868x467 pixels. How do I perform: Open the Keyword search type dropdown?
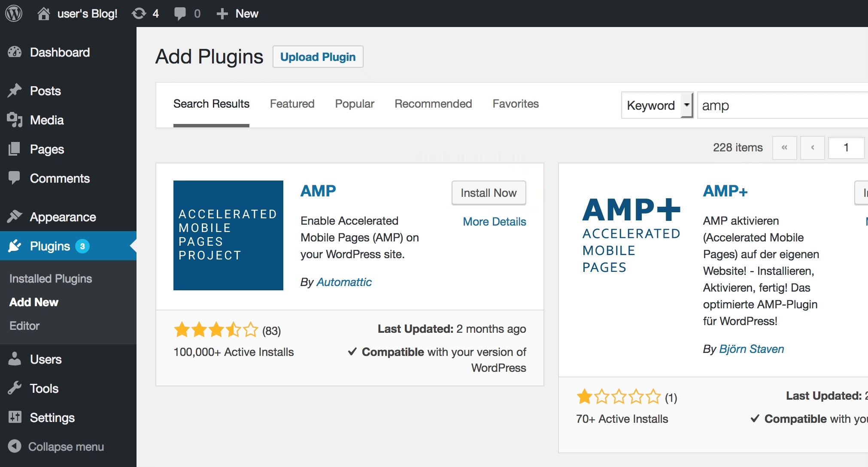pos(657,105)
